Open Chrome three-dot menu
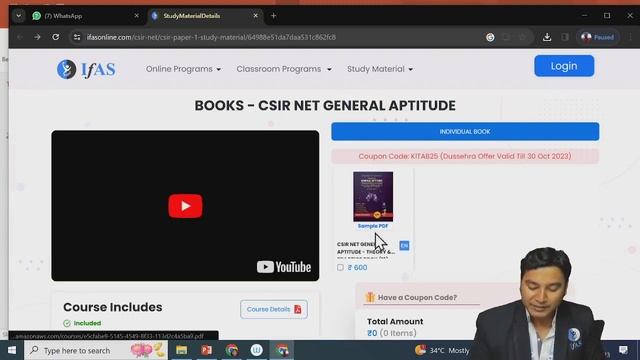The width and height of the screenshot is (640, 360). pyautogui.click(x=631, y=37)
